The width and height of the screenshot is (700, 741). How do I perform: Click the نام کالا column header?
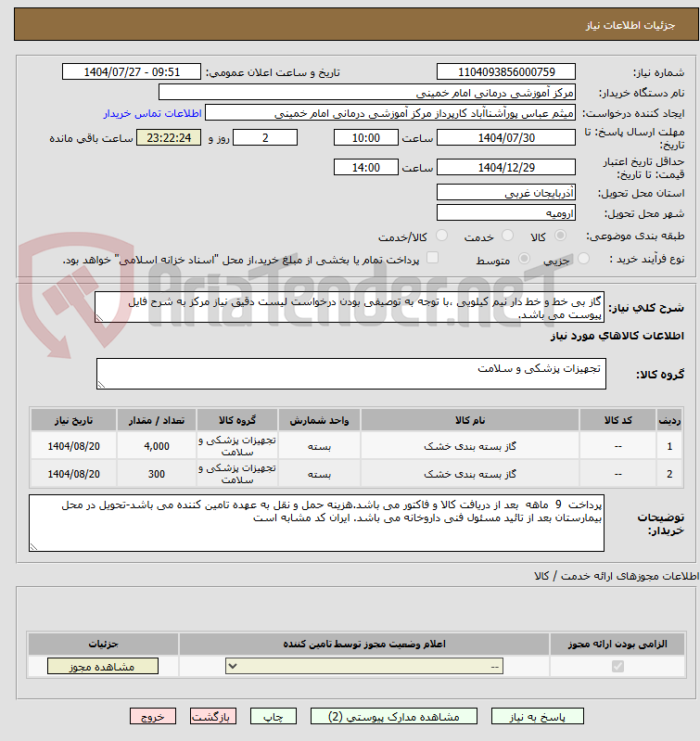click(470, 420)
